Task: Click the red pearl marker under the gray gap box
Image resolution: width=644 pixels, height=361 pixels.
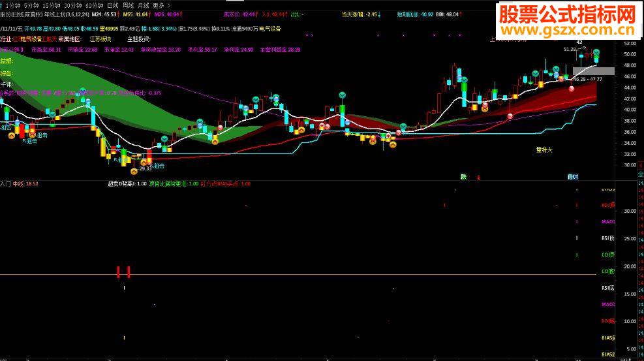Action: (x=572, y=88)
